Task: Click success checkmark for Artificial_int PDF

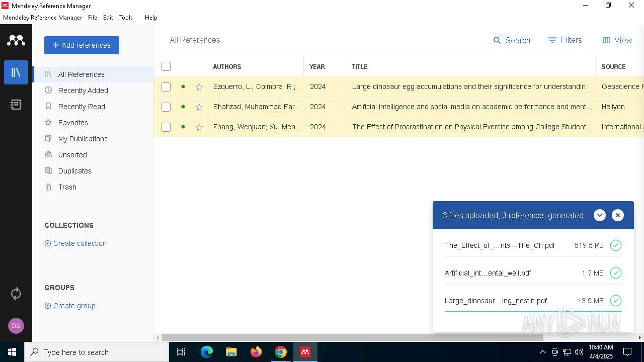Action: 616,273
